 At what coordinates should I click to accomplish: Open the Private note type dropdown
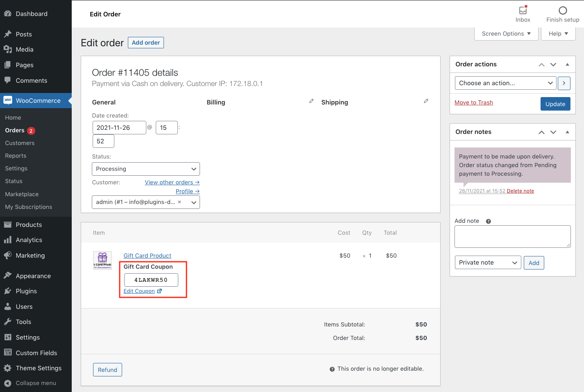pyautogui.click(x=488, y=263)
